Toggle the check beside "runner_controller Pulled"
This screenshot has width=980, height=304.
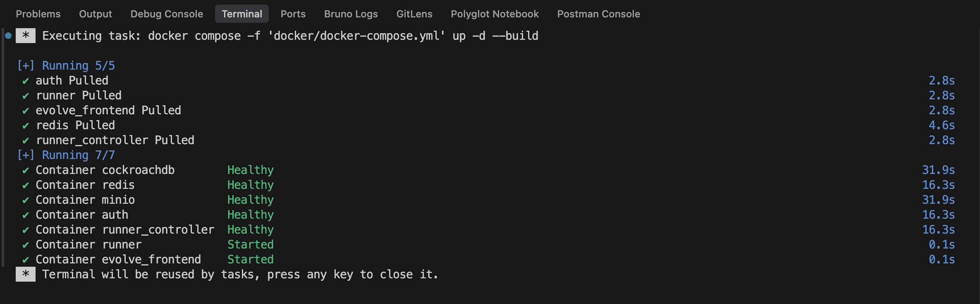(26, 140)
